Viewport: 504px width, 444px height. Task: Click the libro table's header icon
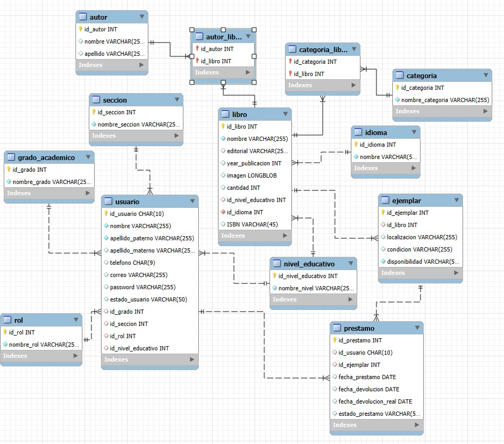tap(225, 114)
